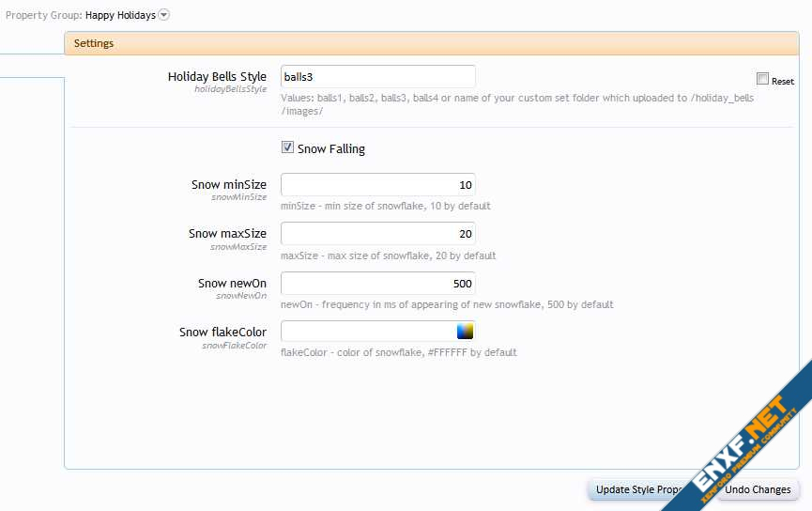Click the Happy Holidays property group name

click(x=120, y=15)
